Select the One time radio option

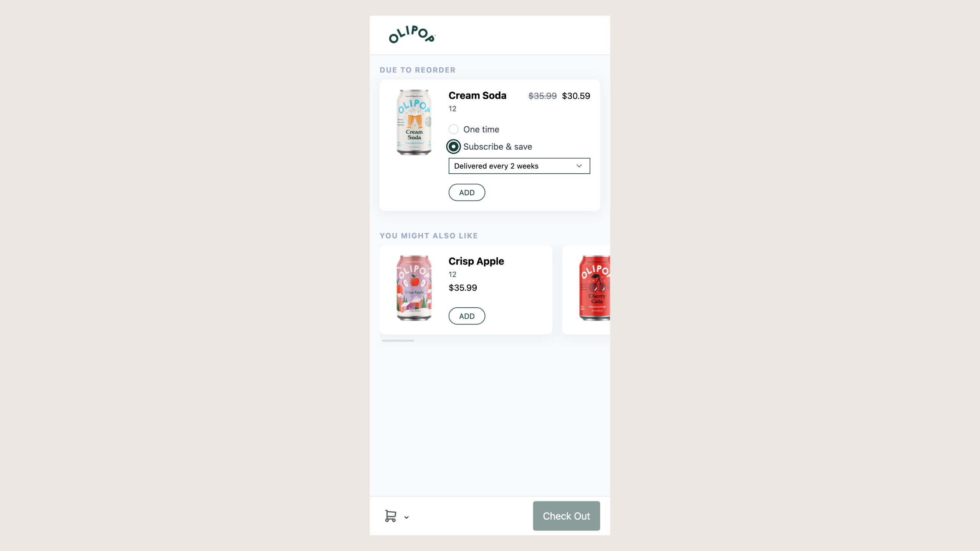click(x=454, y=129)
